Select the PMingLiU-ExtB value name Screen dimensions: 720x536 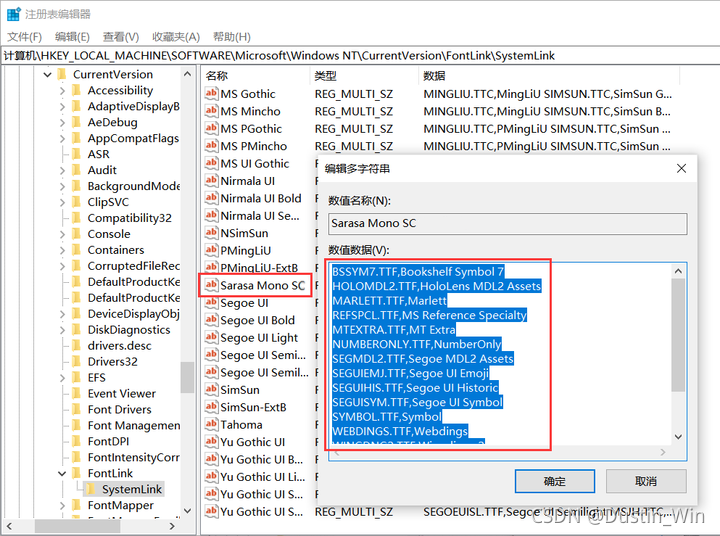coord(259,268)
